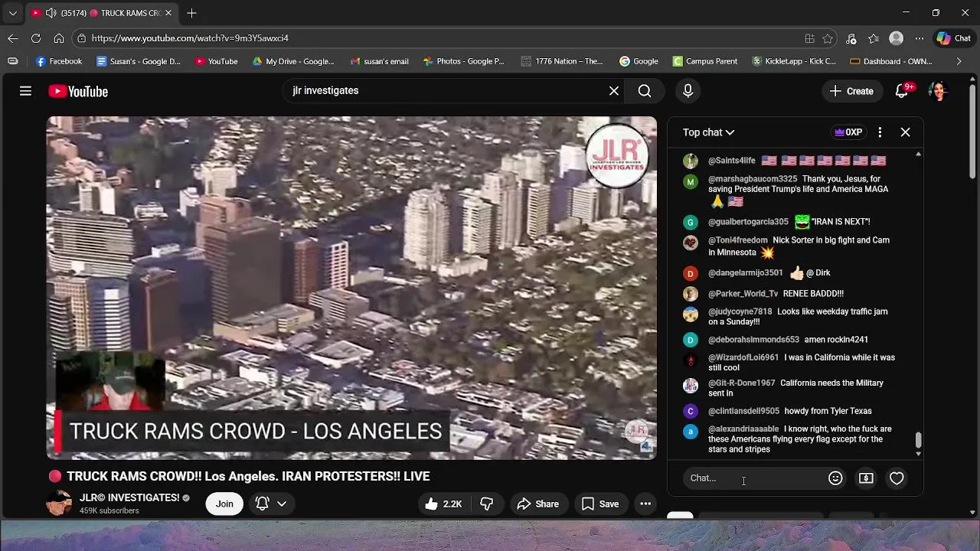
Task: Run search with magnifier button
Action: [x=645, y=91]
